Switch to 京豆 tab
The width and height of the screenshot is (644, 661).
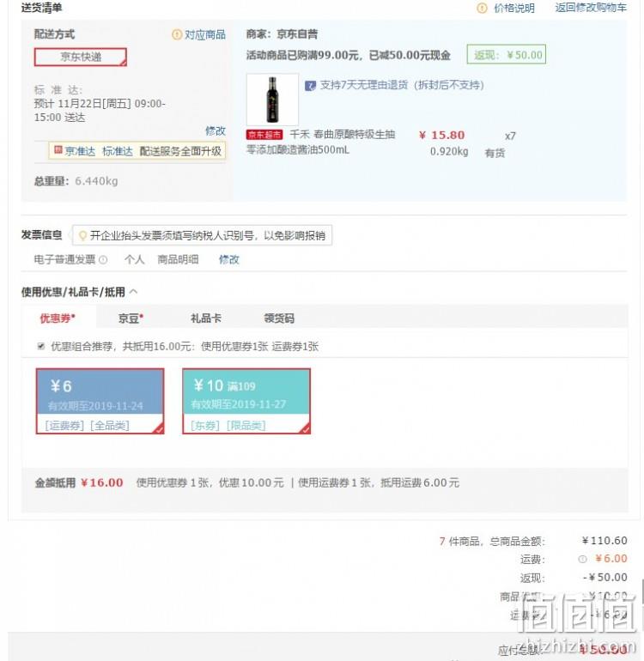pyautogui.click(x=131, y=318)
